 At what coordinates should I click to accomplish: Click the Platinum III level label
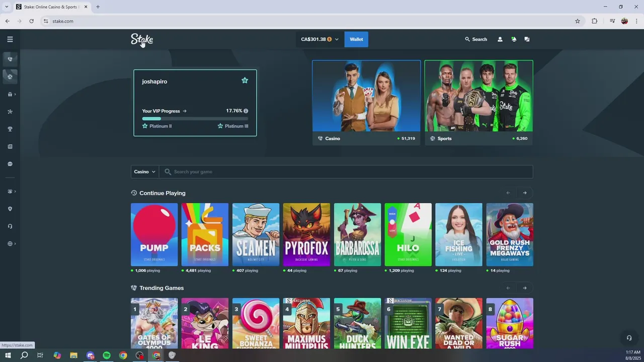pyautogui.click(x=233, y=126)
